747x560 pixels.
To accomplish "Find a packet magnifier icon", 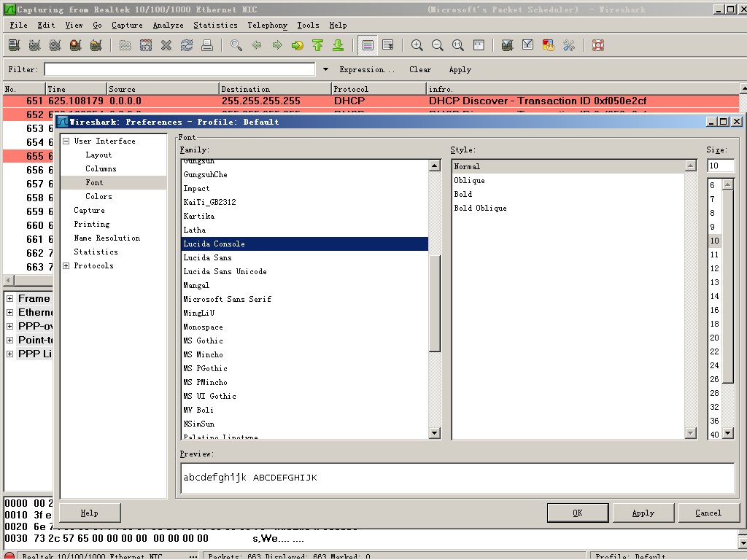I will [x=236, y=45].
